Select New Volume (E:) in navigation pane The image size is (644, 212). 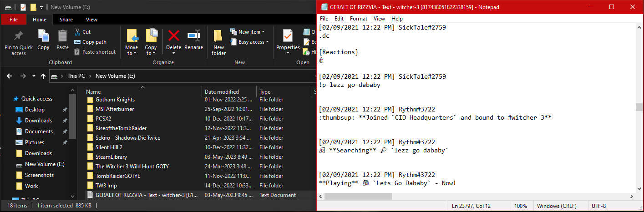point(45,164)
